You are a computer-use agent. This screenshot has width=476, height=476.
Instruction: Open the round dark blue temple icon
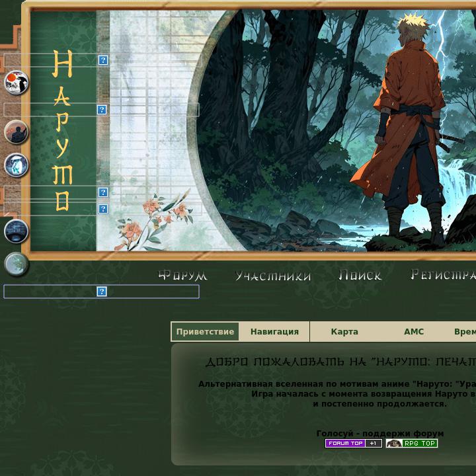17,231
